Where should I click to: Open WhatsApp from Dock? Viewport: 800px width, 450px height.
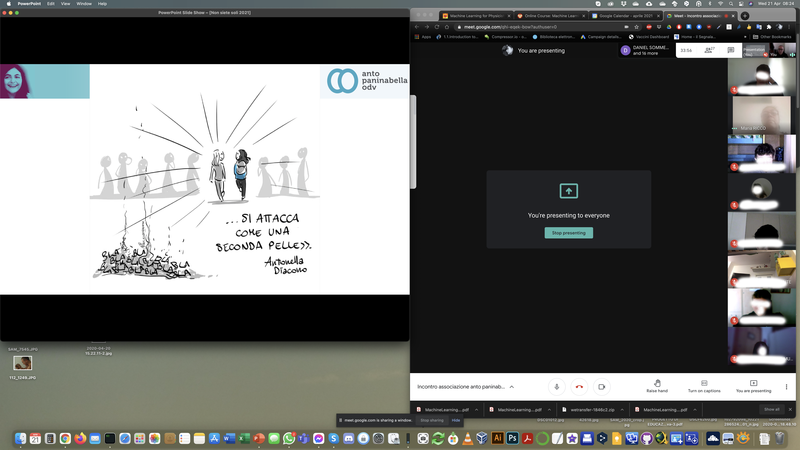tap(289, 438)
